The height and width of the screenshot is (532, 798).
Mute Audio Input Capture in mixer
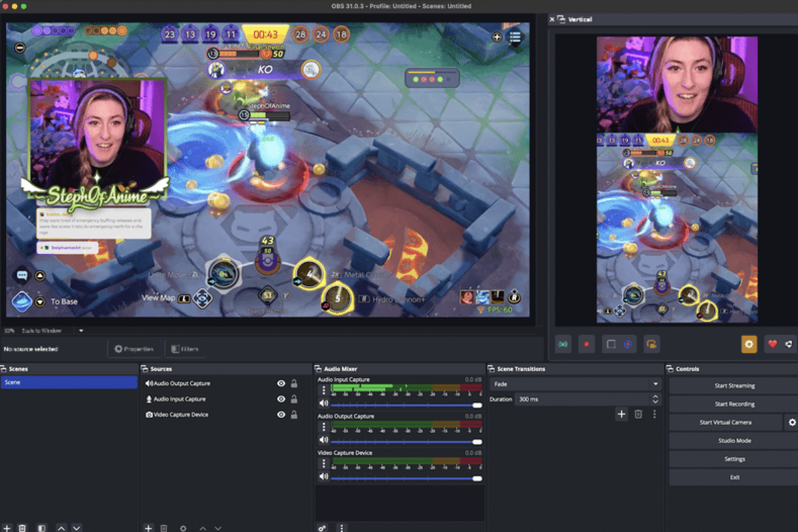(324, 404)
